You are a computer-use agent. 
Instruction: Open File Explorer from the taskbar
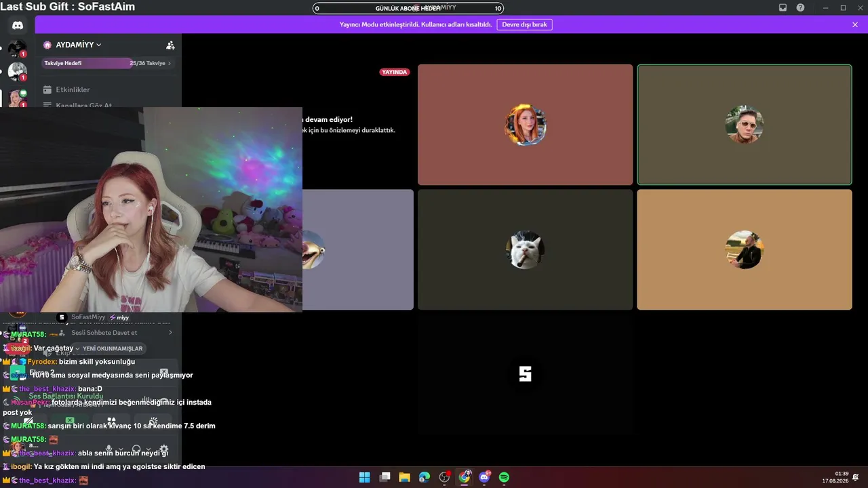click(404, 477)
